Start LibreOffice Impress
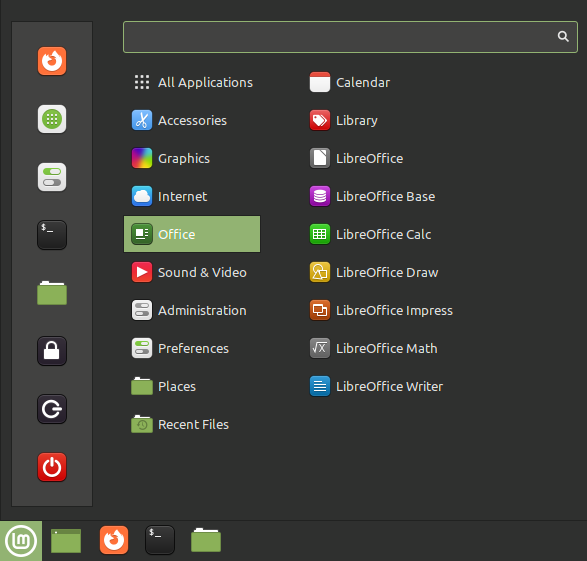The width and height of the screenshot is (587, 561). click(381, 310)
